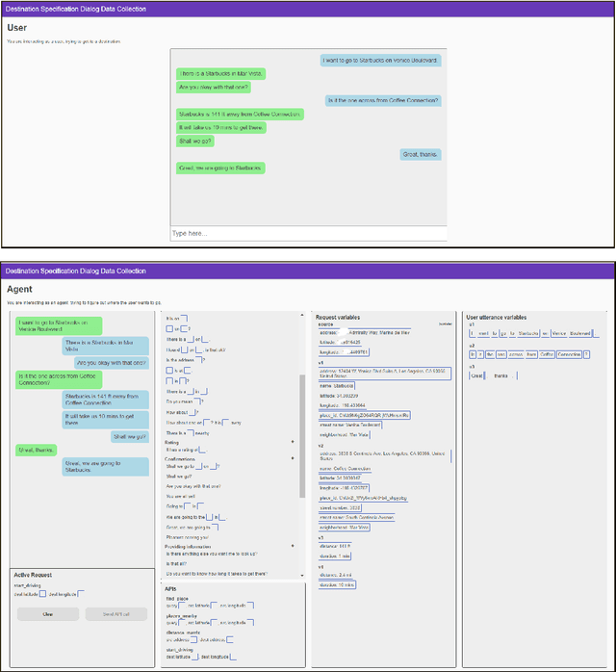The image size is (616, 672).
Task: Collapse the Rating template section
Action: [x=293, y=443]
